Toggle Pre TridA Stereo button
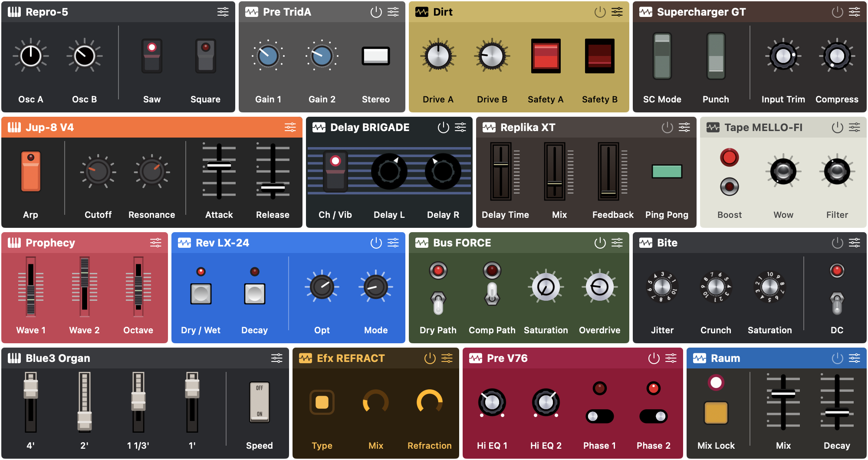The width and height of the screenshot is (868, 460). (376, 56)
